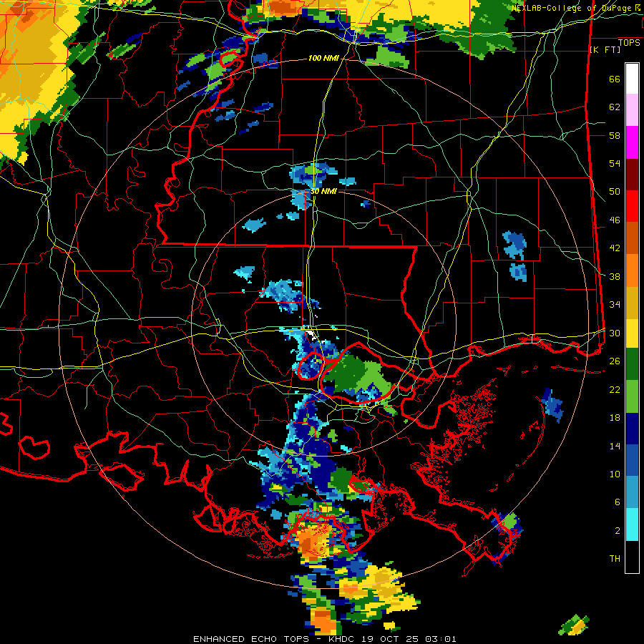
Task: Click the 50 NMI range ring label
Action: [x=323, y=191]
